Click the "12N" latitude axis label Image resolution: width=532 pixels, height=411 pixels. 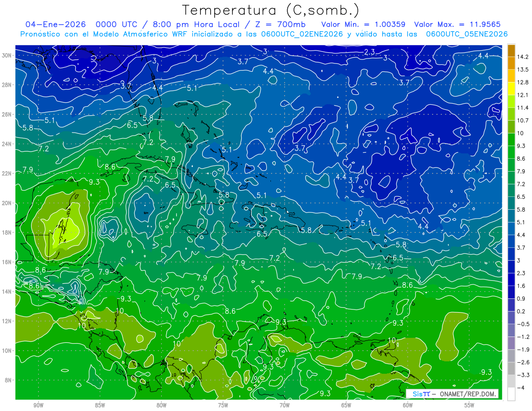click(x=7, y=321)
